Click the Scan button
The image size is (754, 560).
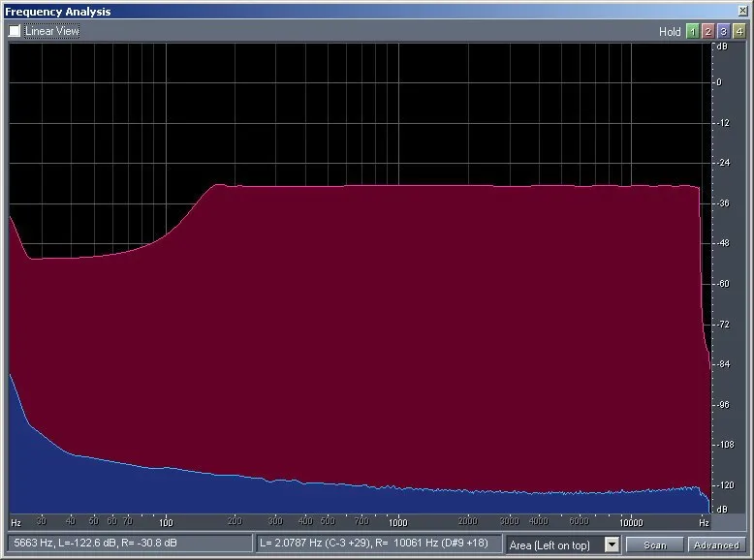pyautogui.click(x=654, y=545)
